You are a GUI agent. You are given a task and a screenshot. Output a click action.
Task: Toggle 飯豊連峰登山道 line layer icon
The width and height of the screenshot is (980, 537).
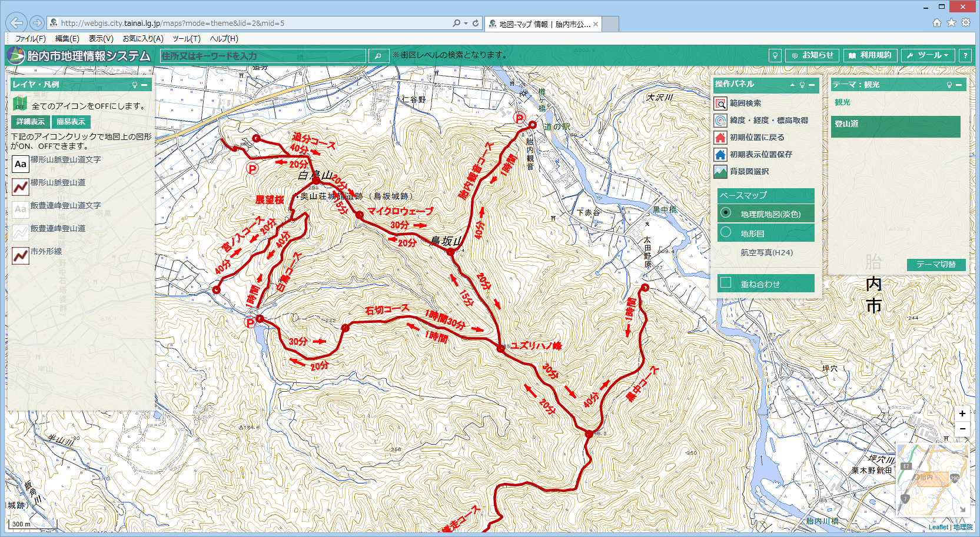[x=20, y=233]
